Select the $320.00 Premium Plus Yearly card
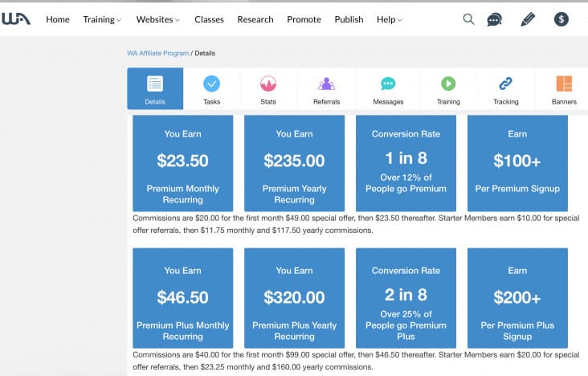Image resolution: width=588 pixels, height=376 pixels. pos(294,298)
